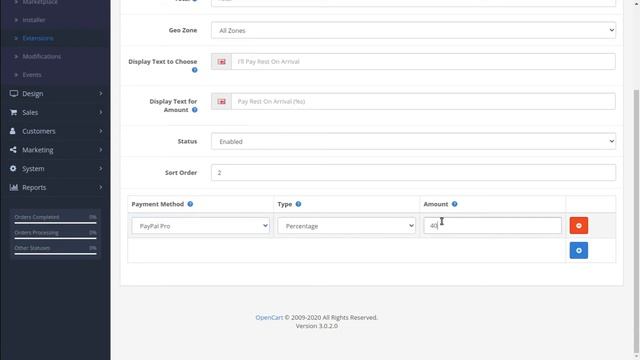Screen dimensions: 640x360
Task: Click the Reports chart icon
Action: (x=14, y=187)
